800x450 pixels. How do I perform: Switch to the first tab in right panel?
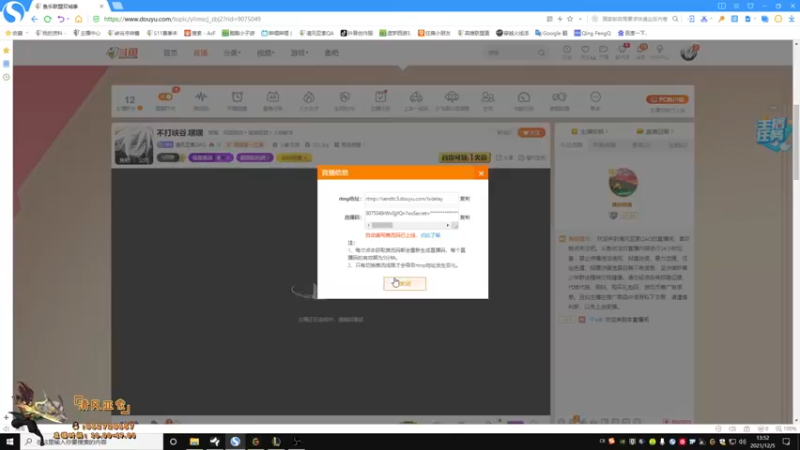pyautogui.click(x=571, y=145)
